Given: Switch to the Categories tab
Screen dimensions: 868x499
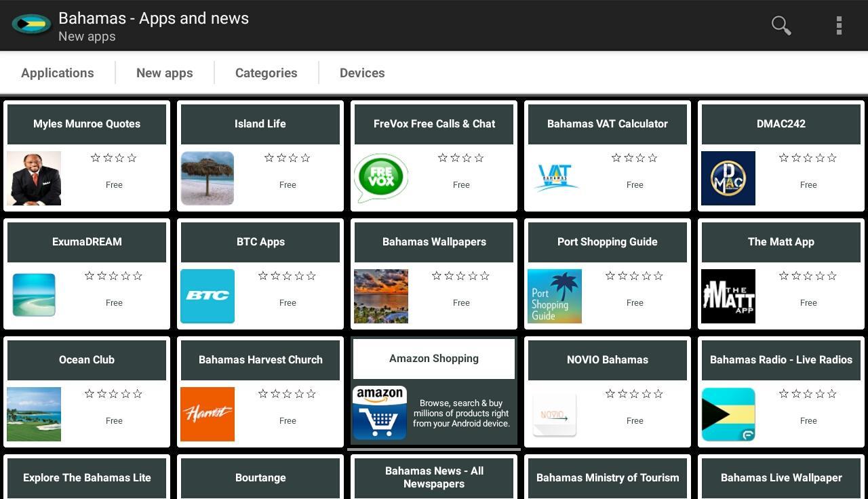Looking at the screenshot, I should tap(267, 73).
